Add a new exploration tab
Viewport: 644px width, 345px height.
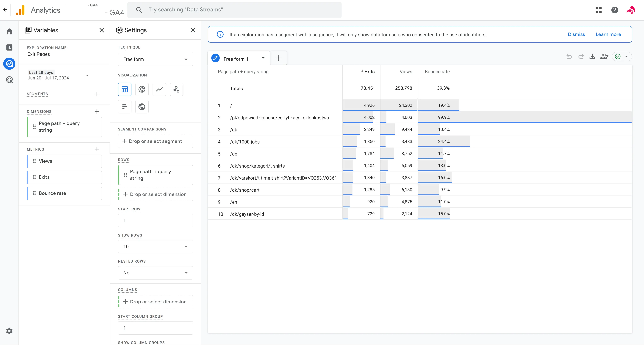coord(278,58)
